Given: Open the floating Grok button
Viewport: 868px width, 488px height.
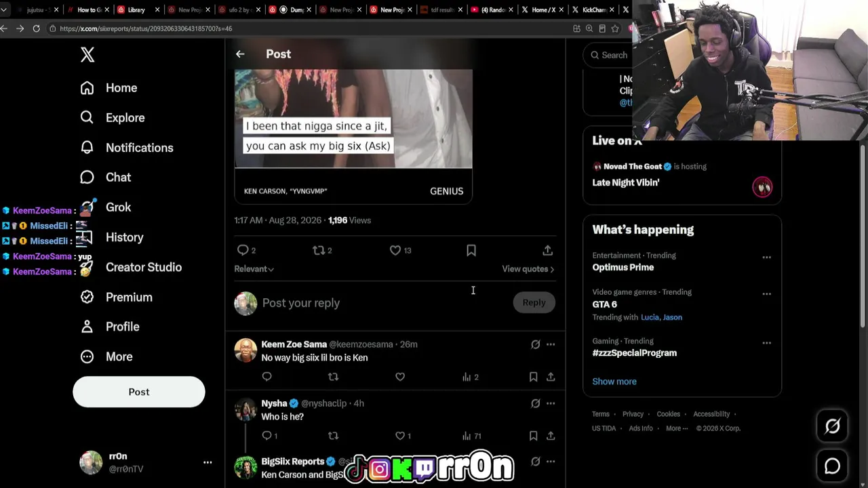Looking at the screenshot, I should click(x=832, y=426).
